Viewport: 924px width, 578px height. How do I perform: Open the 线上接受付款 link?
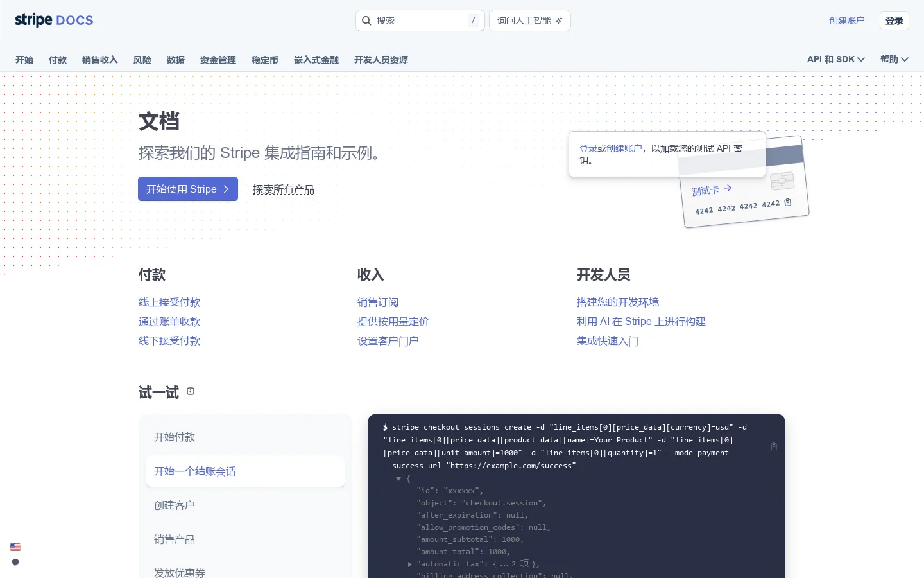(x=169, y=302)
